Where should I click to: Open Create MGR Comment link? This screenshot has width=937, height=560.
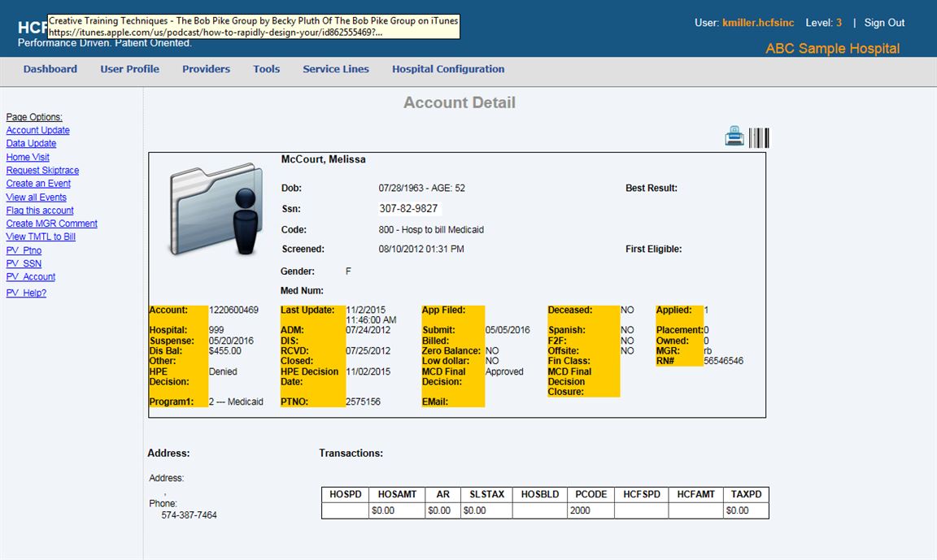52,224
